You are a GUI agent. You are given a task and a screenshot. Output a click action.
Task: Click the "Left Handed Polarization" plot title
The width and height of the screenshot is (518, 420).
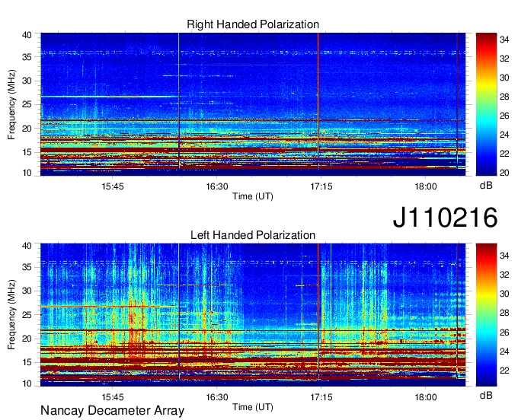click(x=253, y=235)
